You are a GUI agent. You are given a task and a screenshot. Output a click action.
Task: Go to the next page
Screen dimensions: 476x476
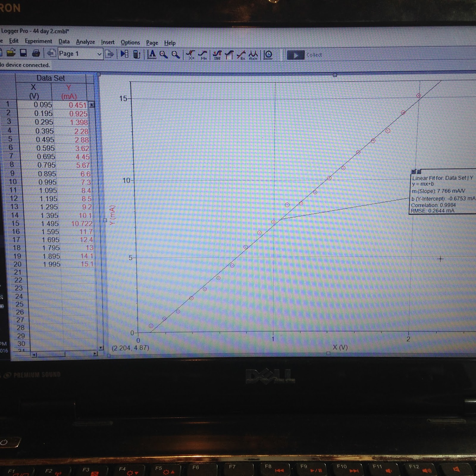tap(109, 54)
